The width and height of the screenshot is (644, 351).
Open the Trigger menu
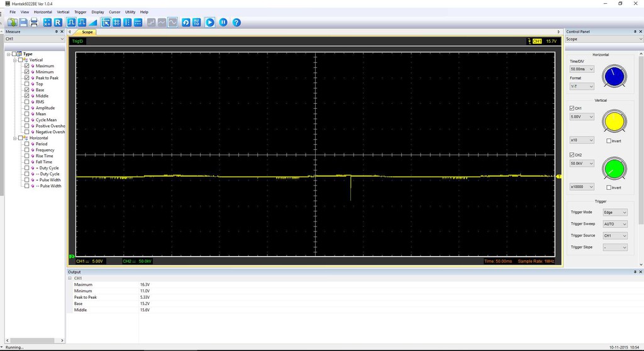point(80,12)
